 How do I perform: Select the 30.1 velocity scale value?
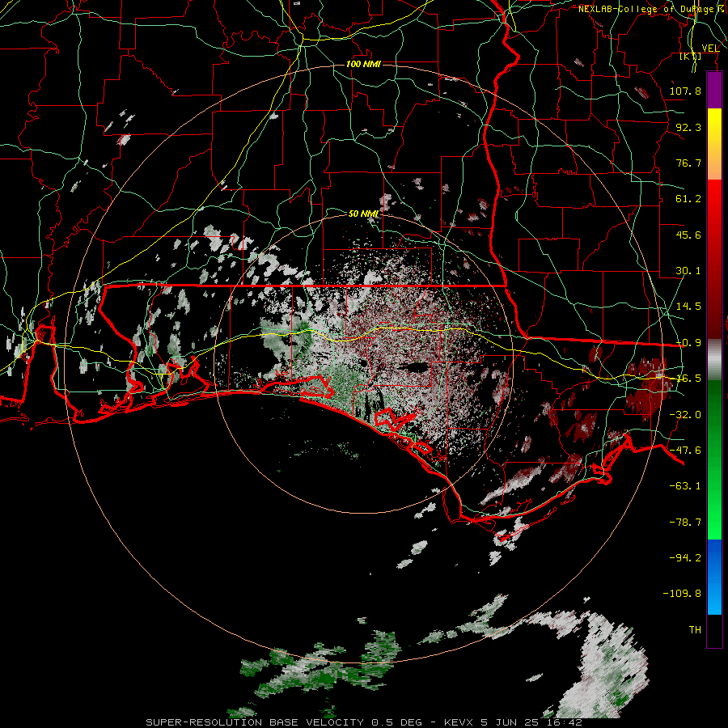[688, 271]
